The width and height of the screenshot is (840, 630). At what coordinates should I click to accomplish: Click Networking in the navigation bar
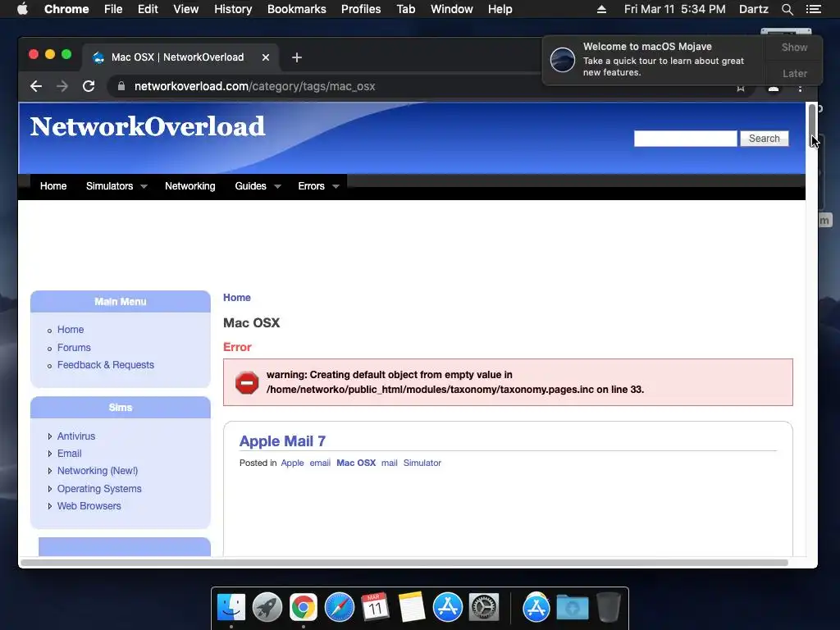coord(190,186)
